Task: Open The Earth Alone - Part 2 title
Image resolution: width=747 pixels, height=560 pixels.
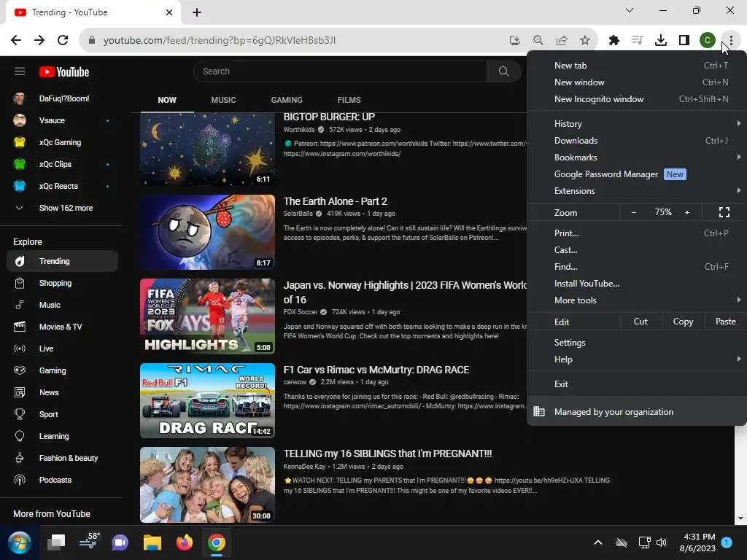Action: pos(336,201)
